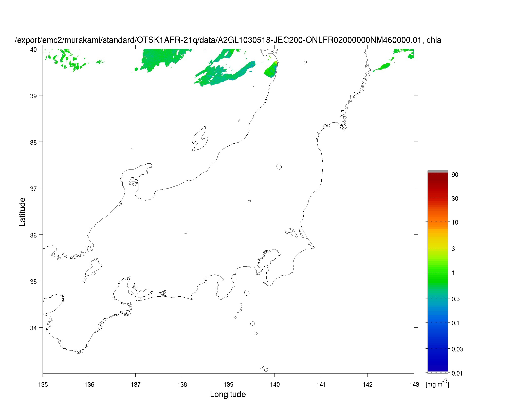The image size is (532, 406).
Task: Click longitude tick label 143
Action: 414,384
